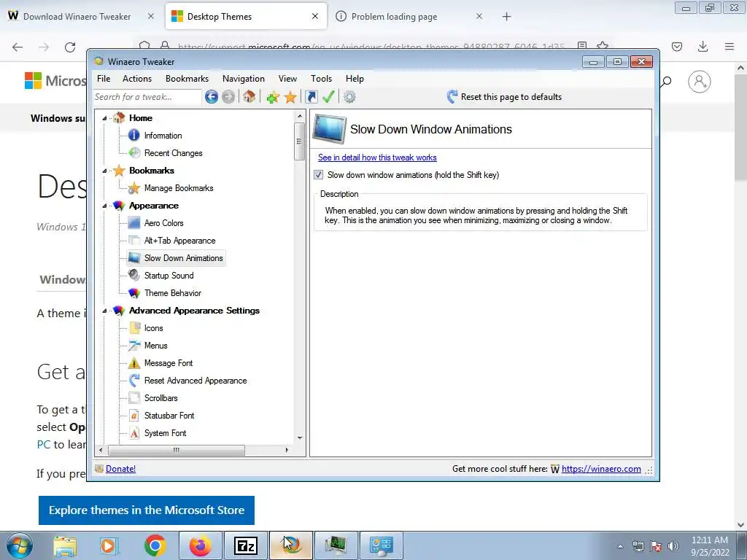The width and height of the screenshot is (747, 560).
Task: Click the greyed forward arrow in Winaero toolbar
Action: [x=228, y=97]
